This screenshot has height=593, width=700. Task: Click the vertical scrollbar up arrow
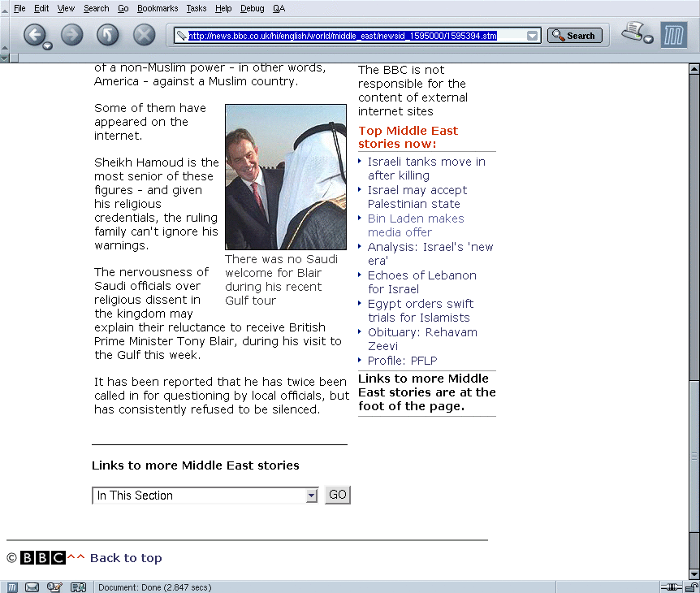pyautogui.click(x=694, y=69)
